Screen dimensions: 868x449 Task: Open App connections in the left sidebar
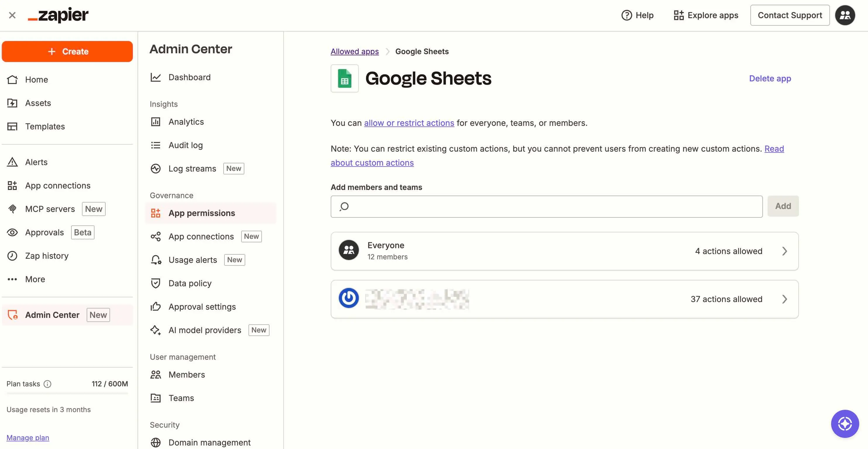coord(67,186)
